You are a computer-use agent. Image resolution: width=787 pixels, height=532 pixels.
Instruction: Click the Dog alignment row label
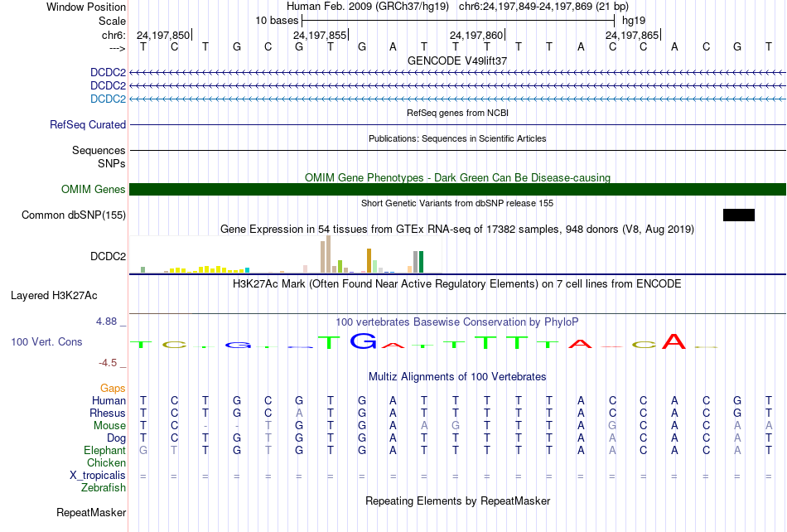click(117, 438)
